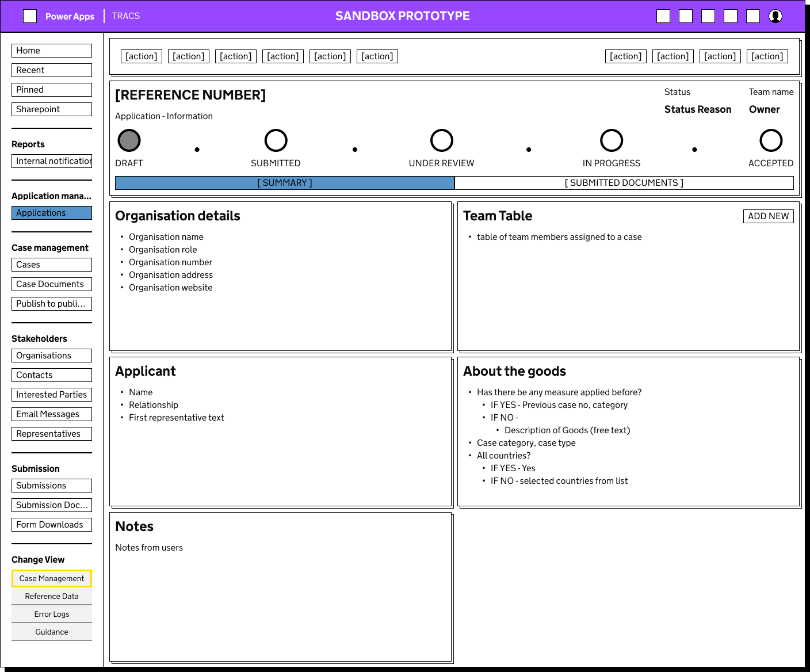Screen dimensions: 810x672
Task: Open Case Documents in the sidebar
Action: [52, 284]
